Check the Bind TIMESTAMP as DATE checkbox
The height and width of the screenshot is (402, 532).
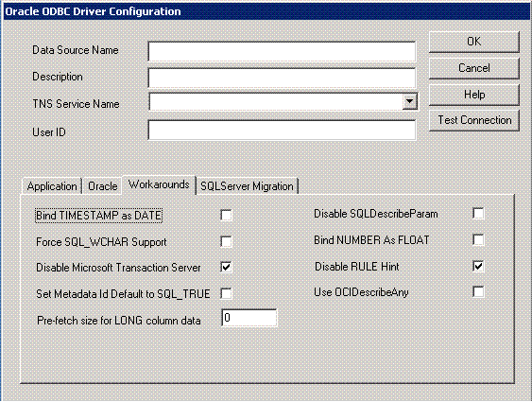tap(226, 215)
